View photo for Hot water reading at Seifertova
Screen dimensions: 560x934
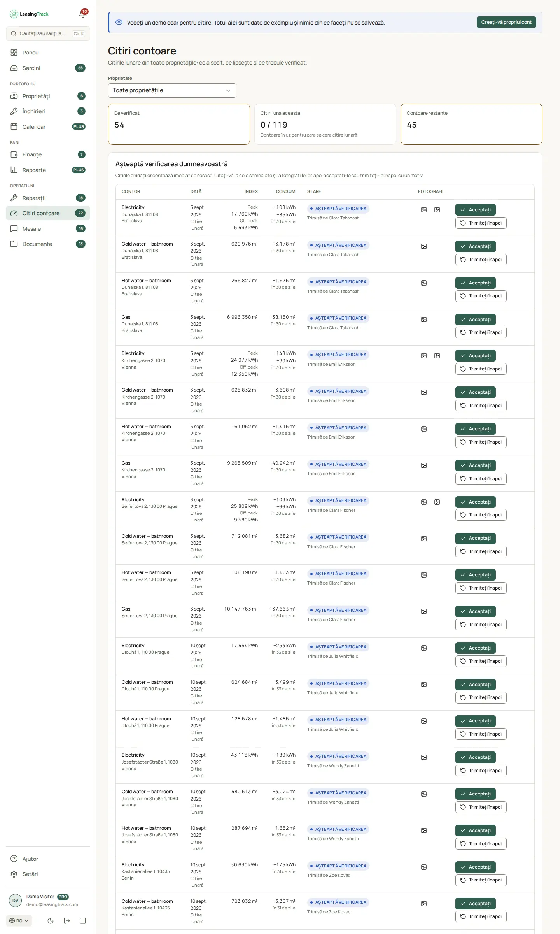tap(424, 575)
